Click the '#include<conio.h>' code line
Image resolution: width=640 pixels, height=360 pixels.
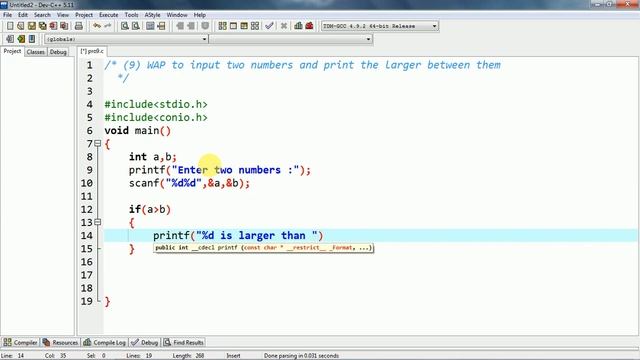click(x=156, y=118)
